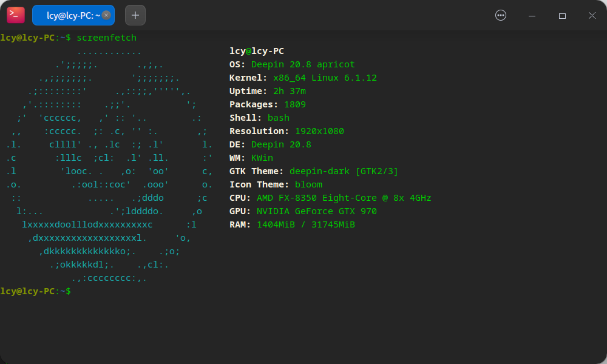Click the GPU value NVIDIA GeForce GTX 970
This screenshot has height=364, width=607.
coord(317,211)
